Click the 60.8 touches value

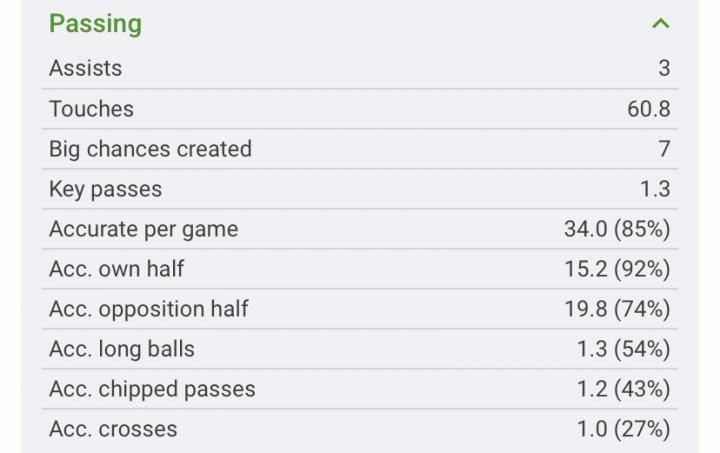coord(648,109)
